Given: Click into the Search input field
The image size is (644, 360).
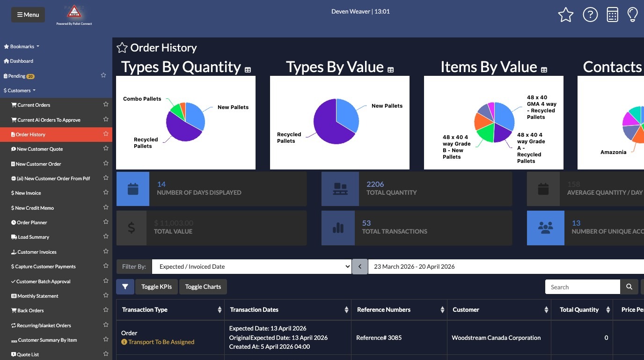Looking at the screenshot, I should (583, 287).
